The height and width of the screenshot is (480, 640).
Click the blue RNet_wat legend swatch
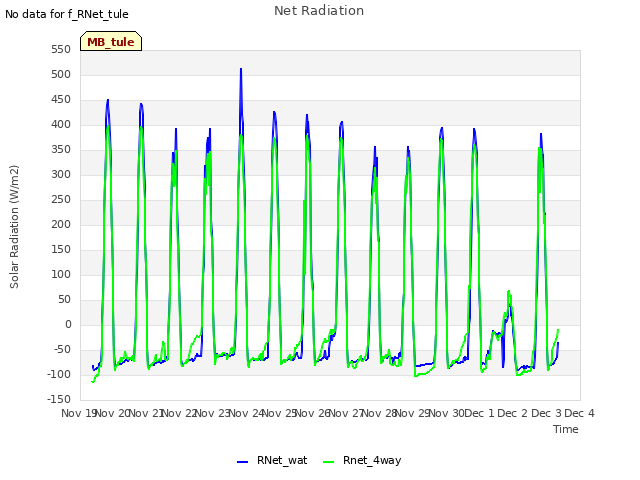[x=242, y=462]
